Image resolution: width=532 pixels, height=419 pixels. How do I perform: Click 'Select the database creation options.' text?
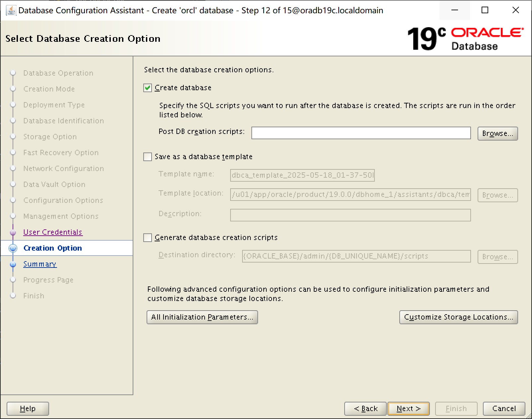pyautogui.click(x=209, y=70)
